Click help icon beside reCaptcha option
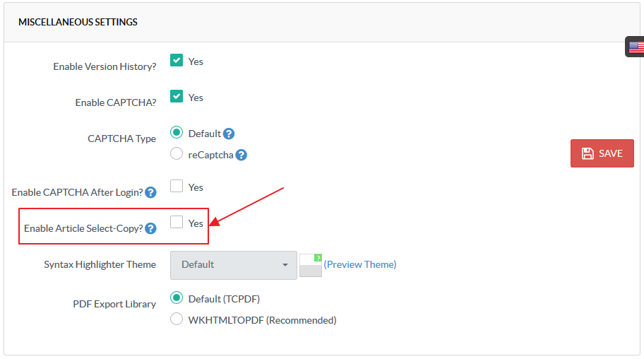644x359 pixels. (x=241, y=155)
